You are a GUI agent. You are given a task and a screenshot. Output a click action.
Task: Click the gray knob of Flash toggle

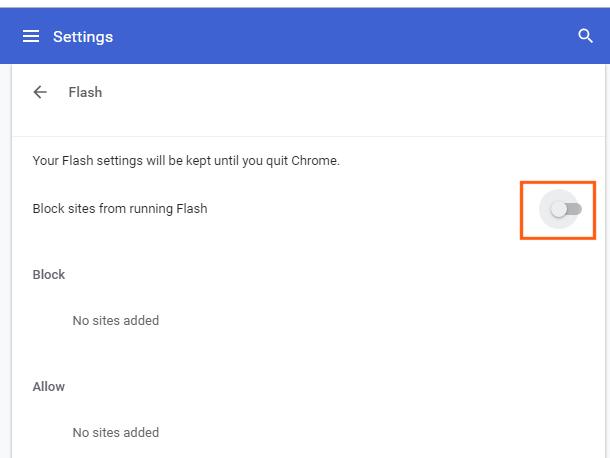[558, 210]
